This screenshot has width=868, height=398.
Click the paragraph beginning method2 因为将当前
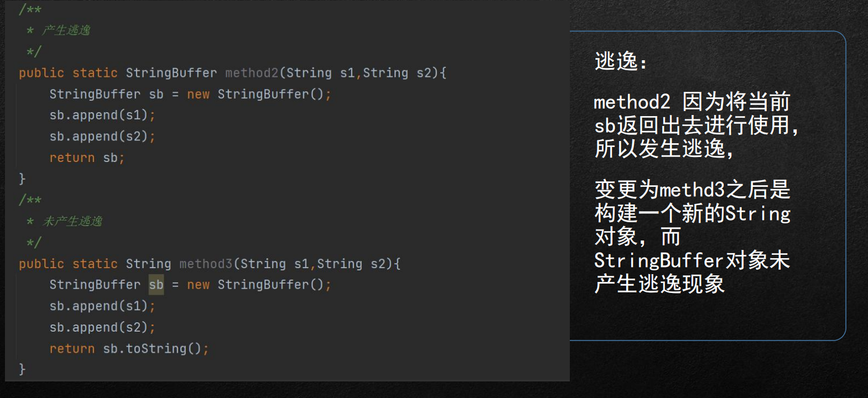click(696, 125)
